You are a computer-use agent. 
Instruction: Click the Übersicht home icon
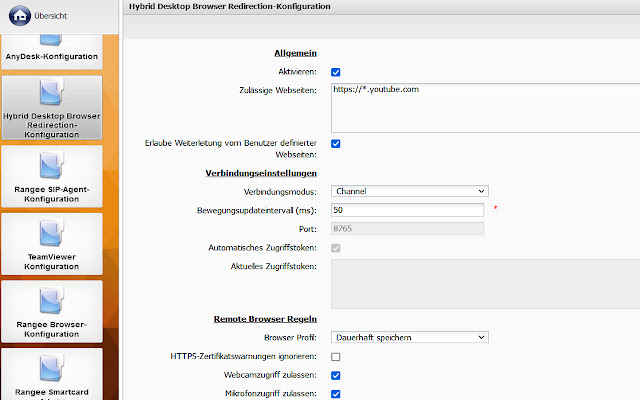pyautogui.click(x=20, y=16)
